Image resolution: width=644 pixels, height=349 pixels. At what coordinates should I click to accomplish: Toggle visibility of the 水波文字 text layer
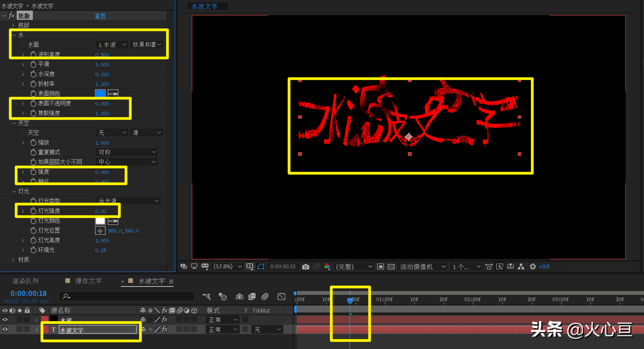point(5,329)
